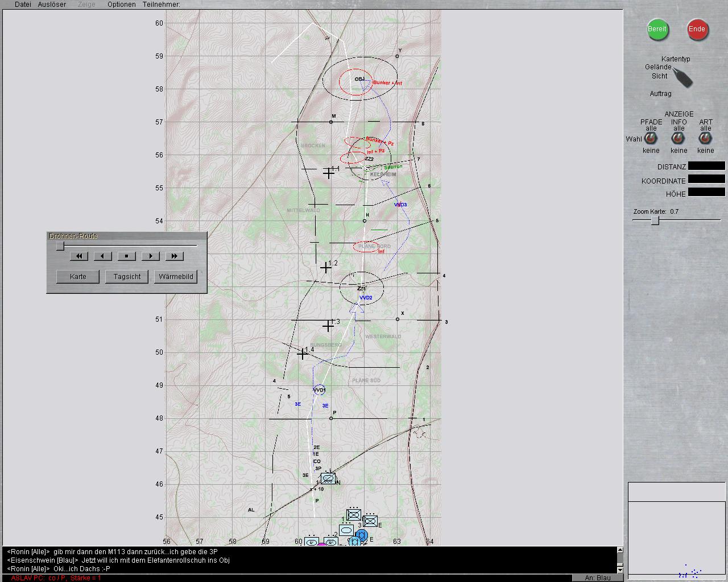
Task: Toggle the ART display switch
Action: click(x=706, y=139)
